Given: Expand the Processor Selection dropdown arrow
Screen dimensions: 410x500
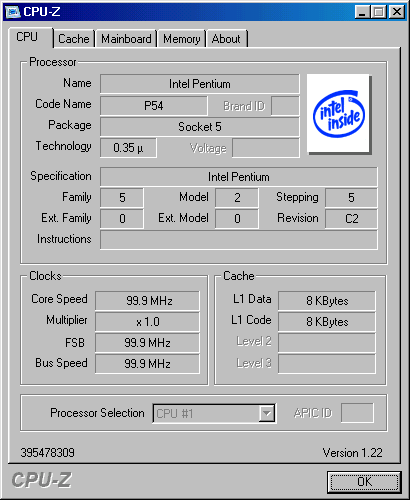Looking at the screenshot, I should tap(267, 414).
